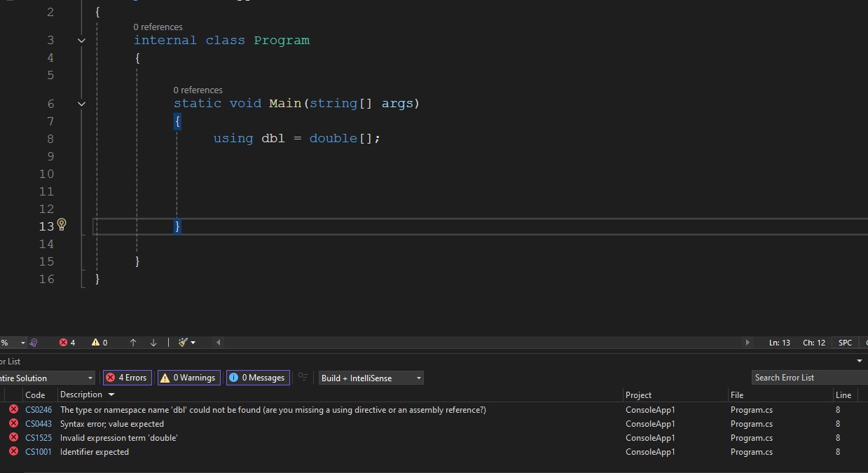Sort by the Project column header
The height and width of the screenshot is (473, 868).
click(638, 395)
